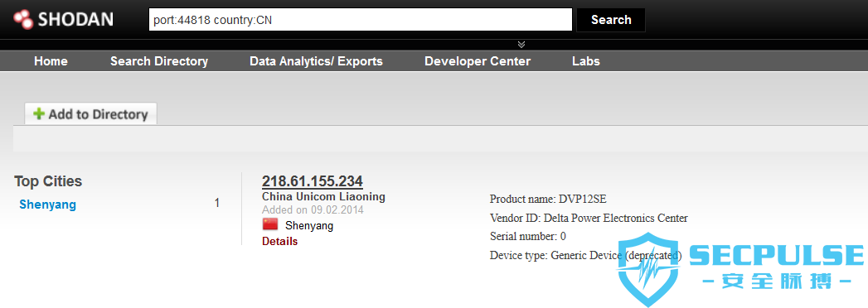Click the China flag icon
The height and width of the screenshot is (308, 868).
click(270, 224)
